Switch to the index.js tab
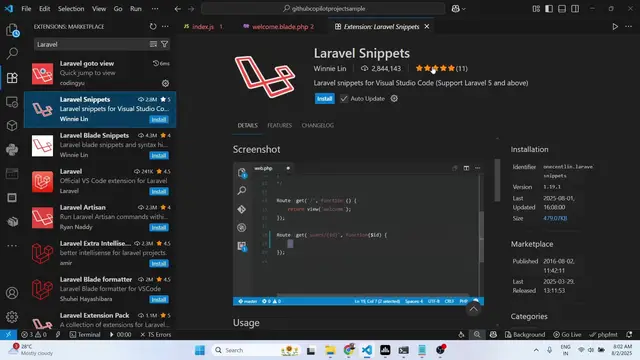The width and height of the screenshot is (640, 360). (x=203, y=27)
